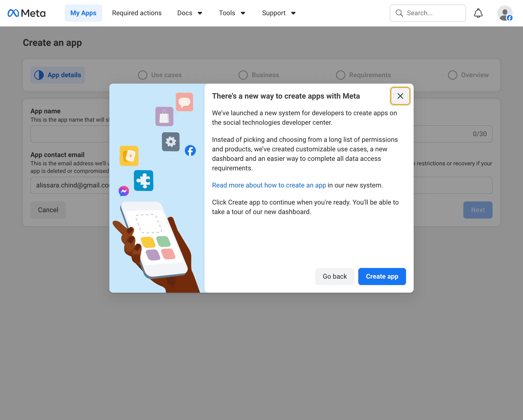Focus the App contact email field

tap(261, 185)
